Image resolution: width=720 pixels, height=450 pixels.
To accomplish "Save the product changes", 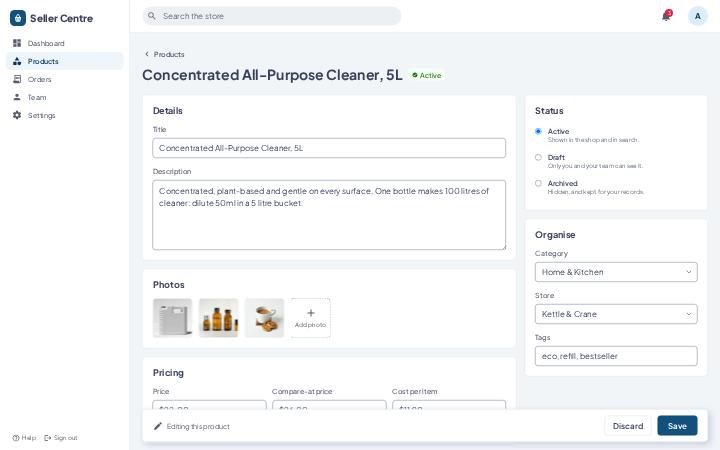I will pos(677,426).
